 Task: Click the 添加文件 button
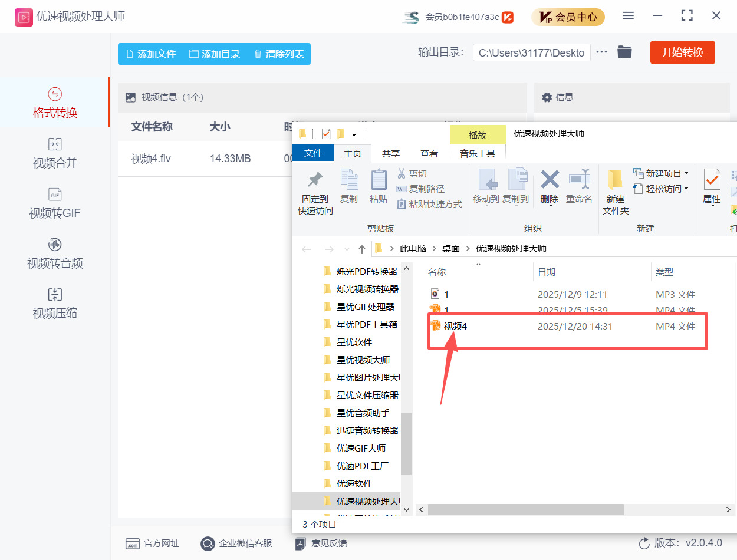[150, 53]
